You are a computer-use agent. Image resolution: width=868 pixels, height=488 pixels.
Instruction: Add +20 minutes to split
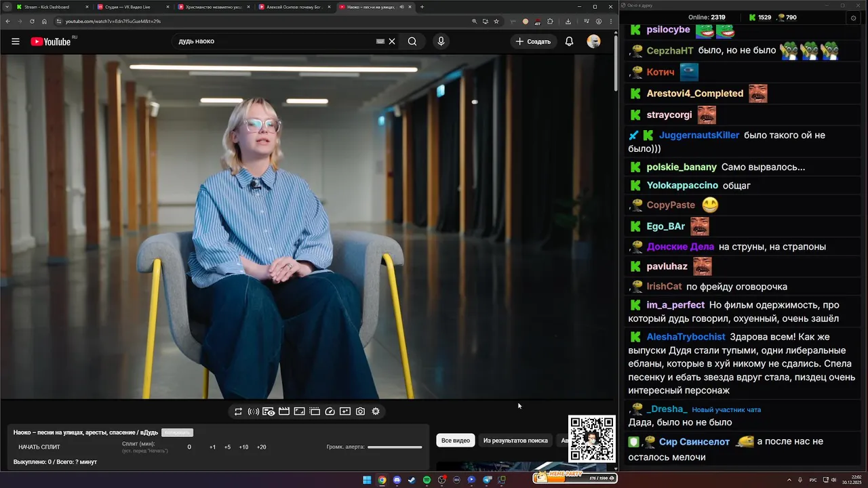(x=261, y=447)
